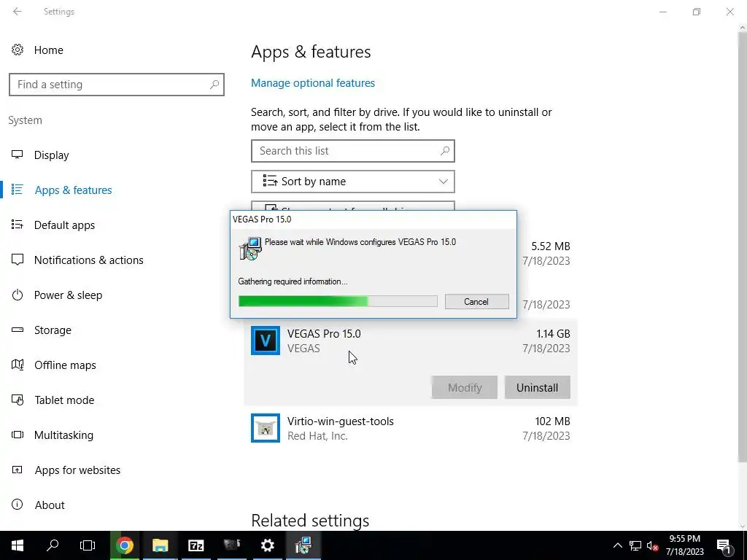Viewport: 747px width, 560px height.
Task: Click the progress bar in VEGAS dialog
Action: coord(338,301)
